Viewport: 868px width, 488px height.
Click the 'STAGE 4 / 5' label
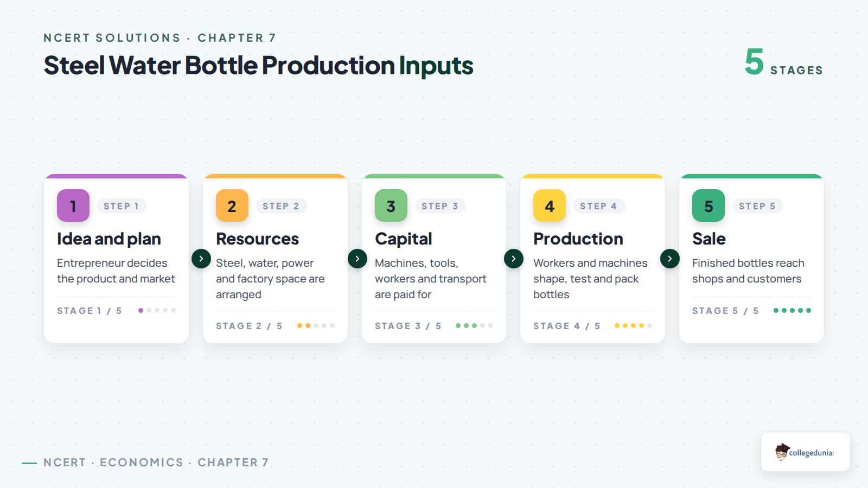567,326
